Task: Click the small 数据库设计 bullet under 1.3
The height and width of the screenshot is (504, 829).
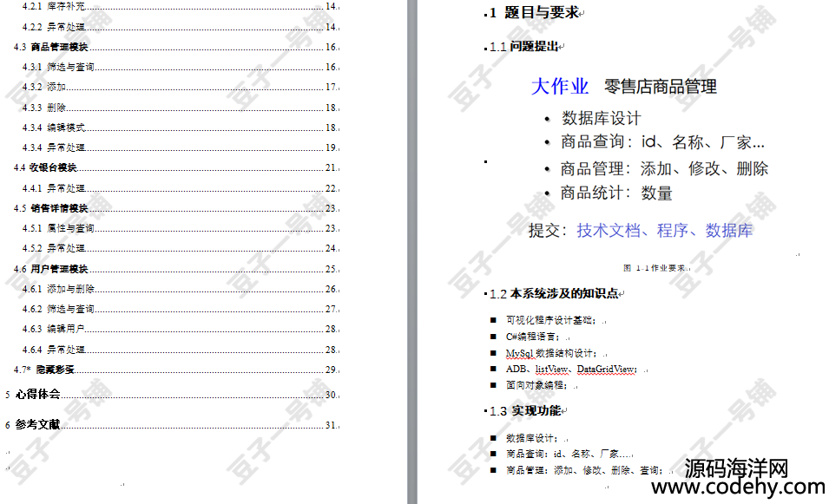Action: (531, 438)
